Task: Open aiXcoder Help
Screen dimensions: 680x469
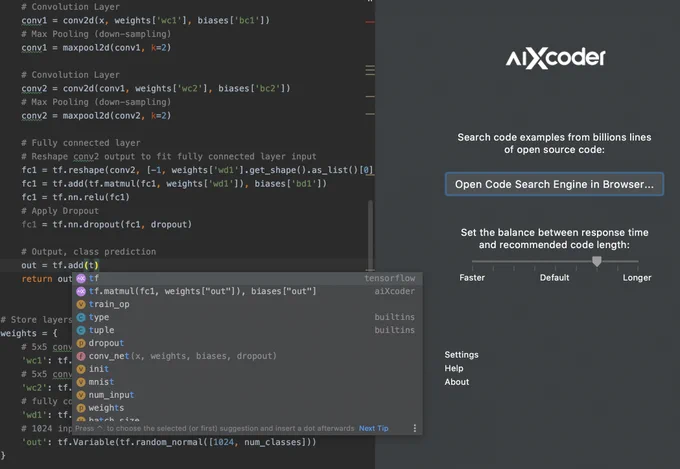Action: pyautogui.click(x=454, y=368)
